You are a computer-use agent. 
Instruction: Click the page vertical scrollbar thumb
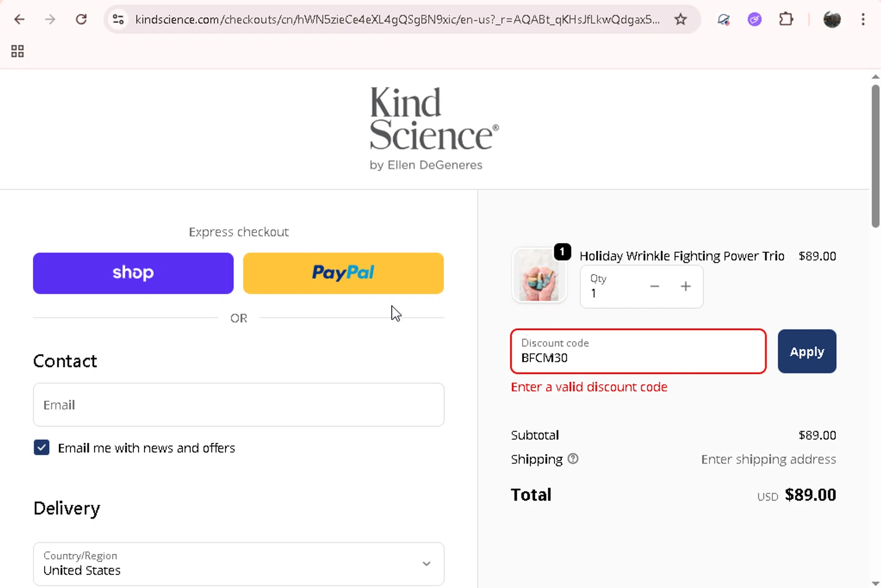tap(875, 156)
